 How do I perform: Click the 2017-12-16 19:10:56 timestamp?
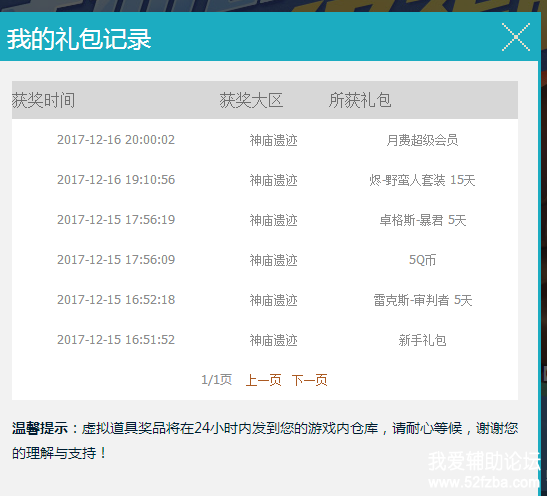[116, 180]
